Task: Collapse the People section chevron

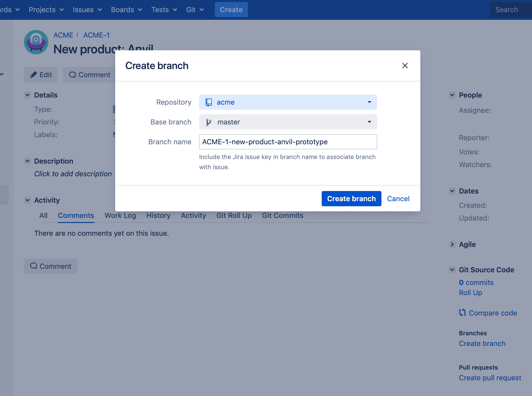Action: click(452, 95)
